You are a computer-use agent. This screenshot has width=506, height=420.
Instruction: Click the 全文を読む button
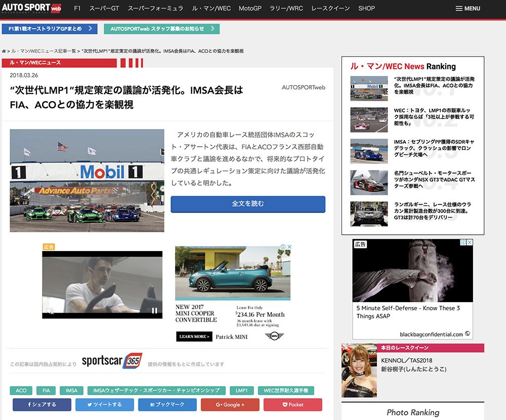[248, 204]
